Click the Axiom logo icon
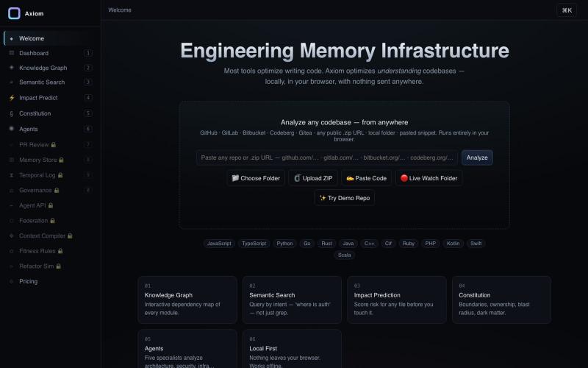This screenshot has width=588, height=368. tap(14, 13)
